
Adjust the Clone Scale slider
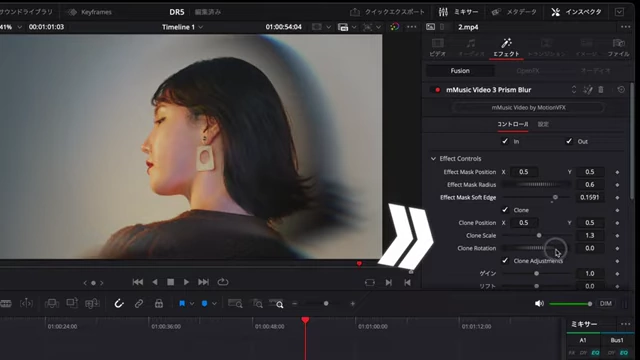click(x=536, y=236)
